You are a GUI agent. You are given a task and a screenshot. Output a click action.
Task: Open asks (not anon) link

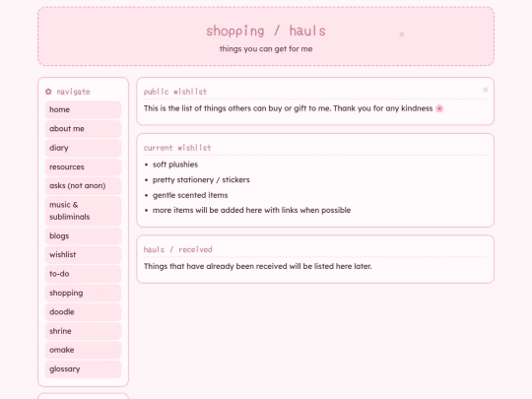click(83, 185)
